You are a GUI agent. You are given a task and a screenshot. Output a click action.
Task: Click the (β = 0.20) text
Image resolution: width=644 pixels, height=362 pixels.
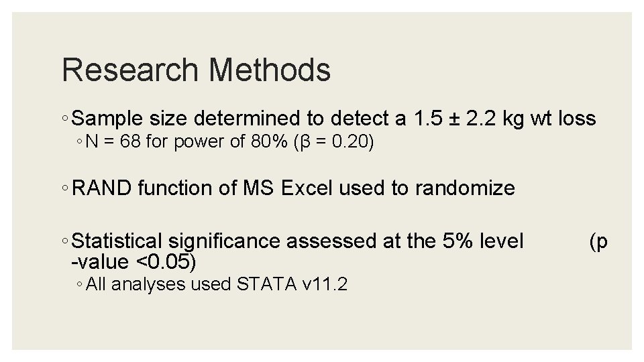(334, 142)
